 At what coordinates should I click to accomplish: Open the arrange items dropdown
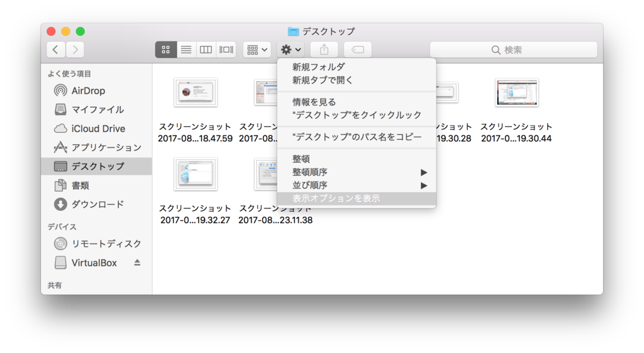(x=257, y=50)
